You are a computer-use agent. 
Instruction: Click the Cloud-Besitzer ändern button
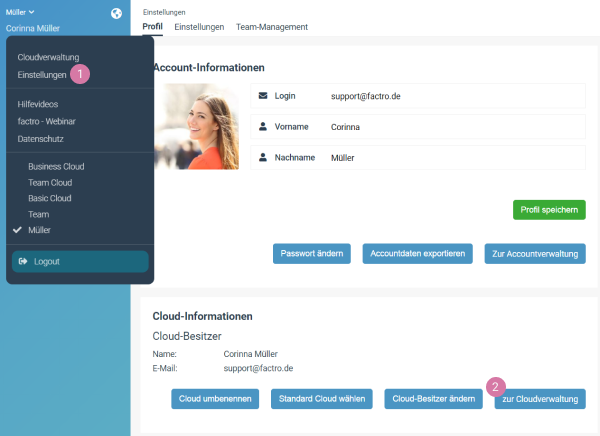point(433,399)
